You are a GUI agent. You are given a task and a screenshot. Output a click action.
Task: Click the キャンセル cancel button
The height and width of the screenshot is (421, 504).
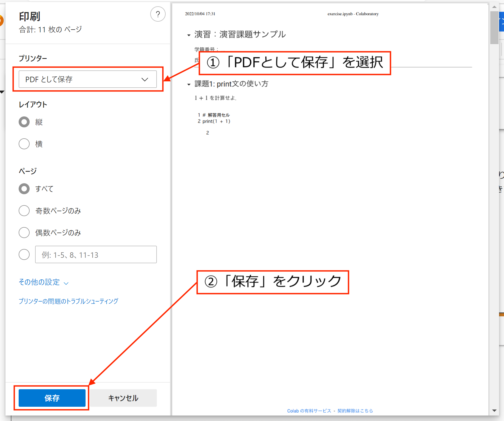pyautogui.click(x=123, y=398)
